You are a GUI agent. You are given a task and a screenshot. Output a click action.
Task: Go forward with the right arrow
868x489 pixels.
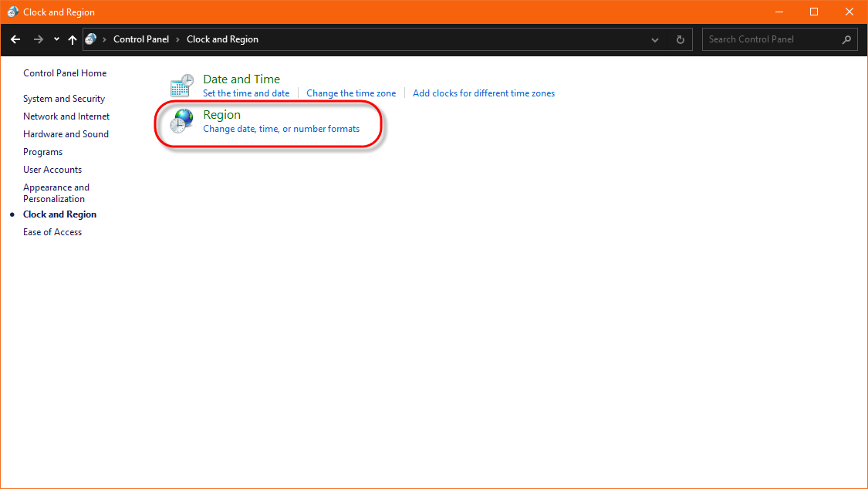click(39, 39)
